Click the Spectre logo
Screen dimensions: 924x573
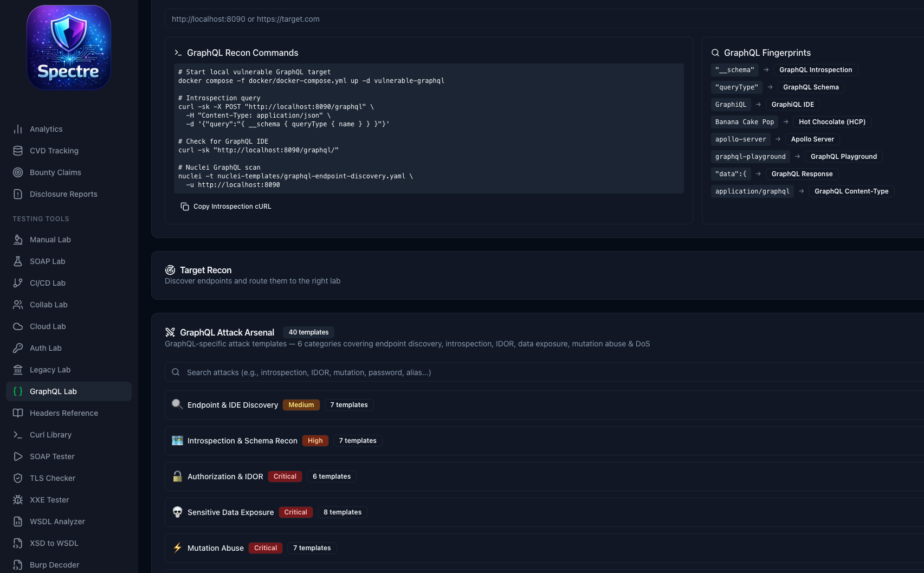(68, 47)
